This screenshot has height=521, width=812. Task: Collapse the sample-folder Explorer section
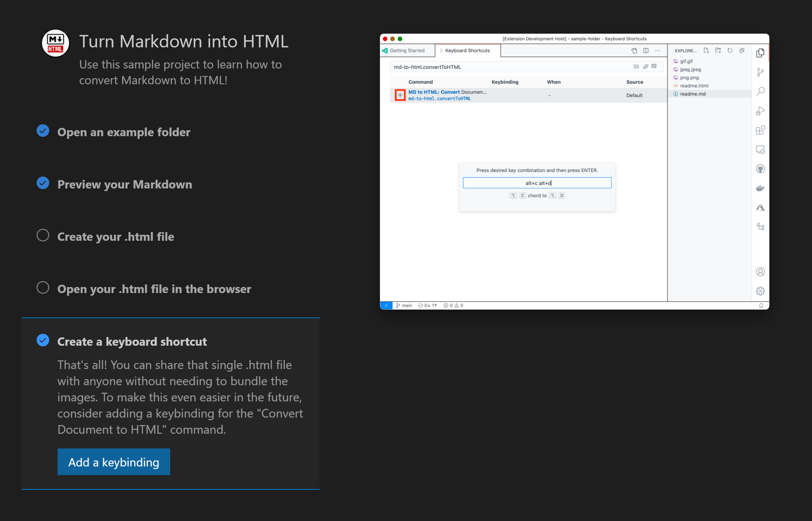pyautogui.click(x=742, y=50)
